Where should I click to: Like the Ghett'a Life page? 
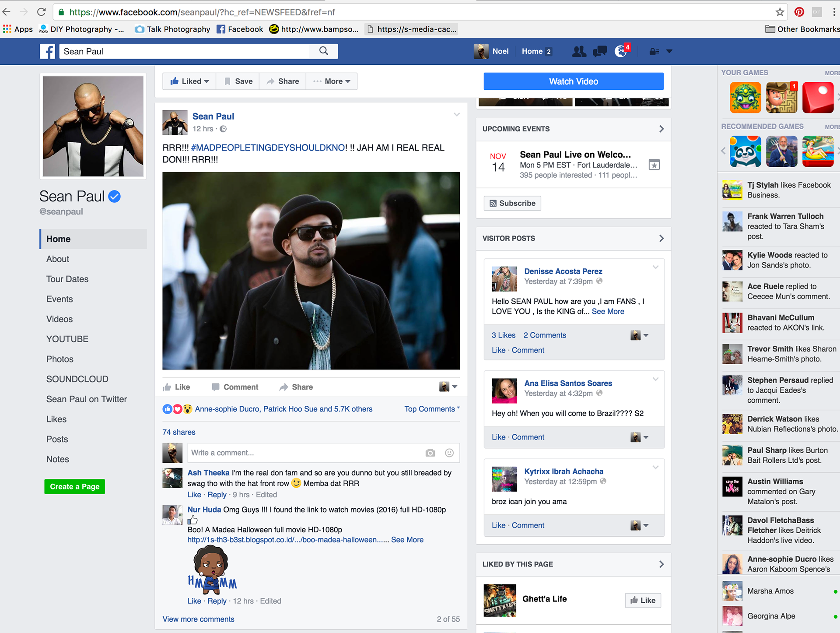point(643,600)
